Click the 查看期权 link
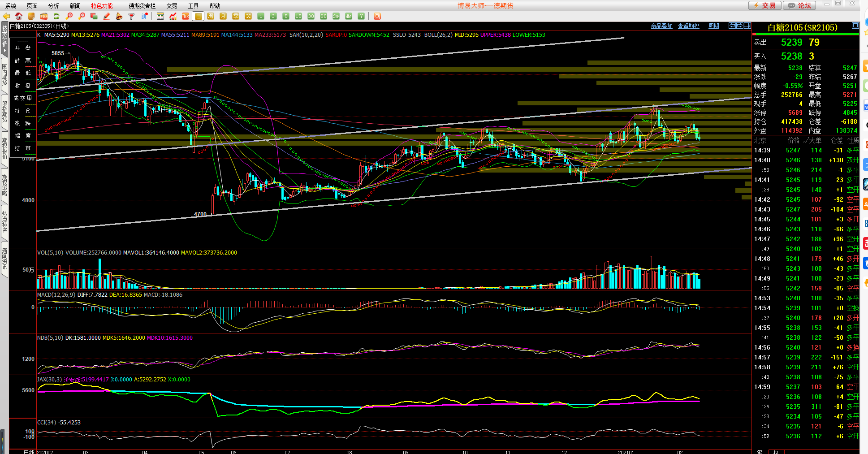 [689, 26]
